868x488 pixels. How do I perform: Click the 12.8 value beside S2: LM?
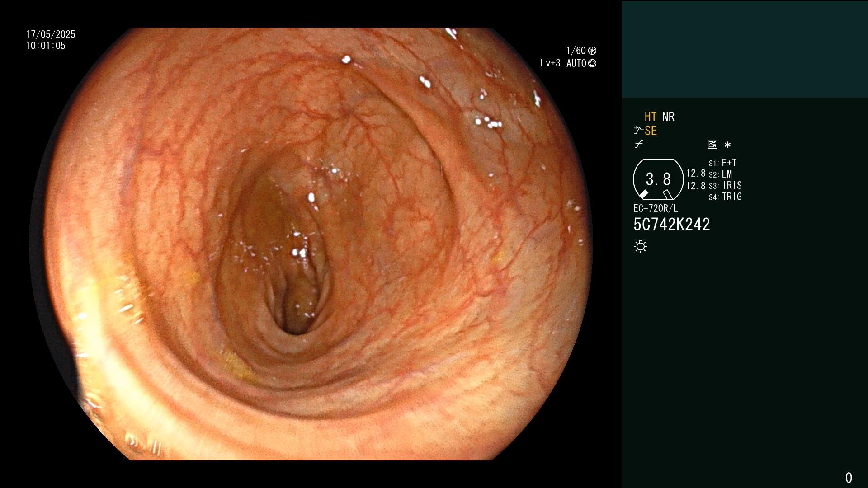point(696,173)
